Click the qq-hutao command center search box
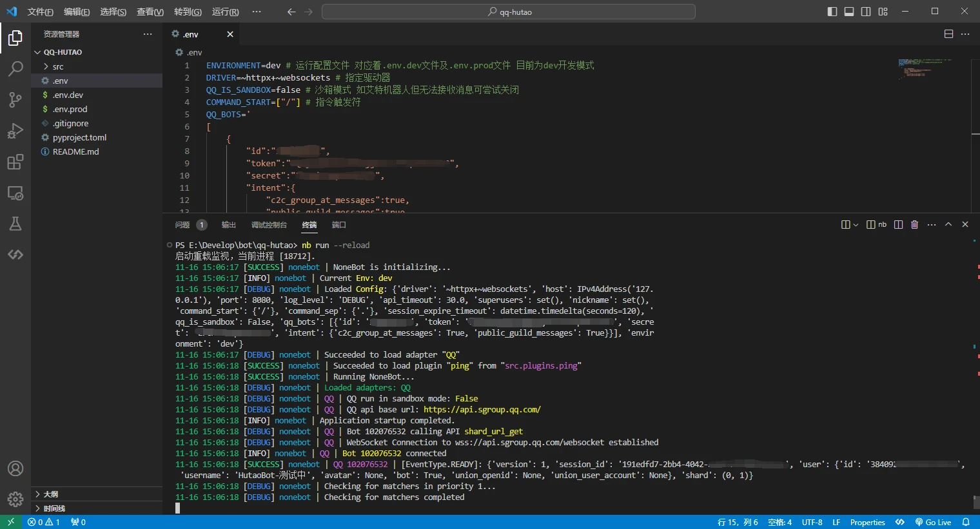This screenshot has height=529, width=980. (x=509, y=12)
